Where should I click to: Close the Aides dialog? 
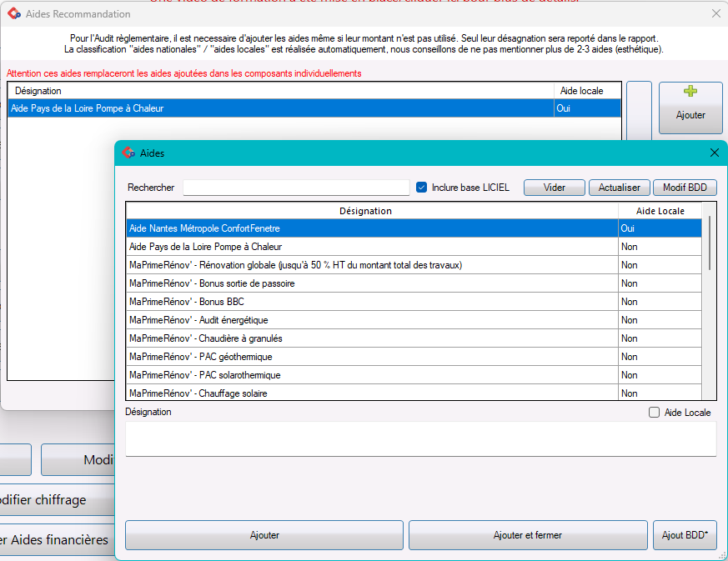point(715,153)
